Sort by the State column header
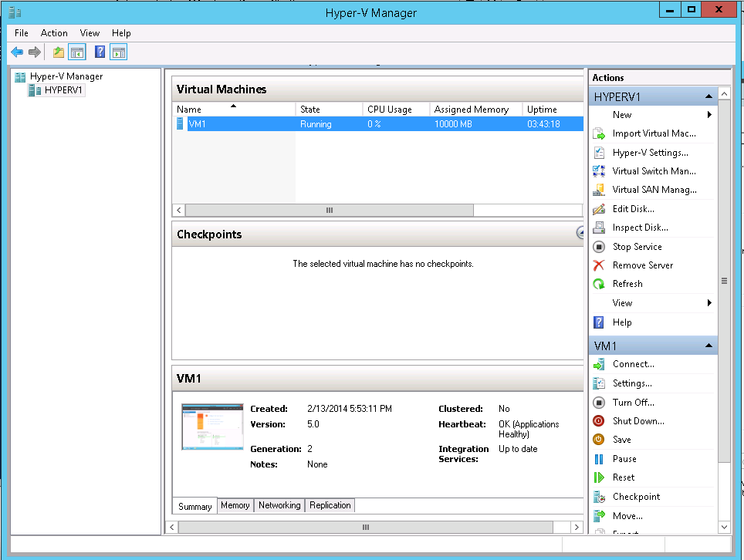The width and height of the screenshot is (744, 560). pyautogui.click(x=329, y=110)
